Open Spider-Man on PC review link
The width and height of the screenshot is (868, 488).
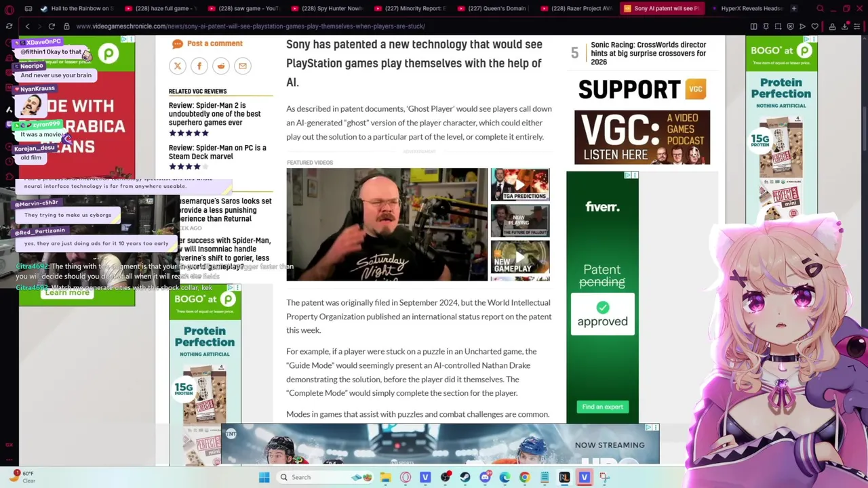[x=217, y=152]
